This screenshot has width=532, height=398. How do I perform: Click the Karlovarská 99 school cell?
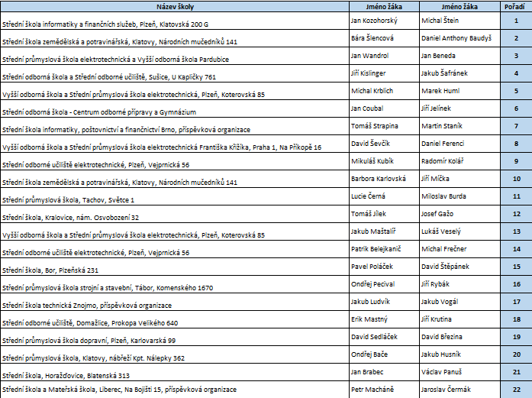[175, 337]
